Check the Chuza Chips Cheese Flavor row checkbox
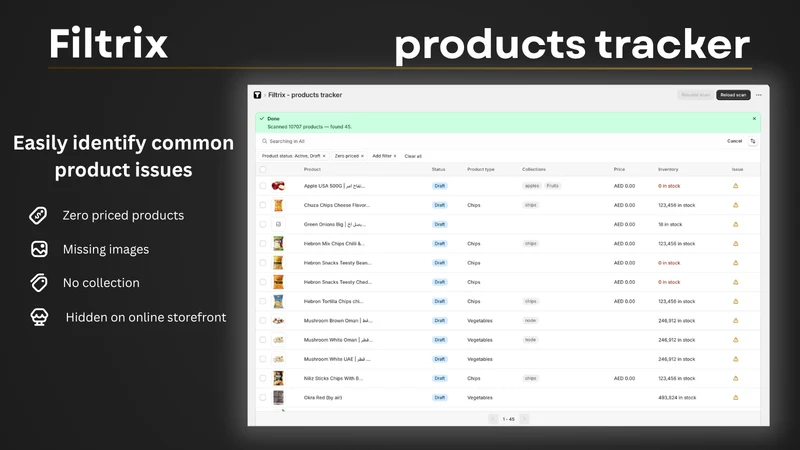Image resolution: width=800 pixels, height=450 pixels. point(263,205)
